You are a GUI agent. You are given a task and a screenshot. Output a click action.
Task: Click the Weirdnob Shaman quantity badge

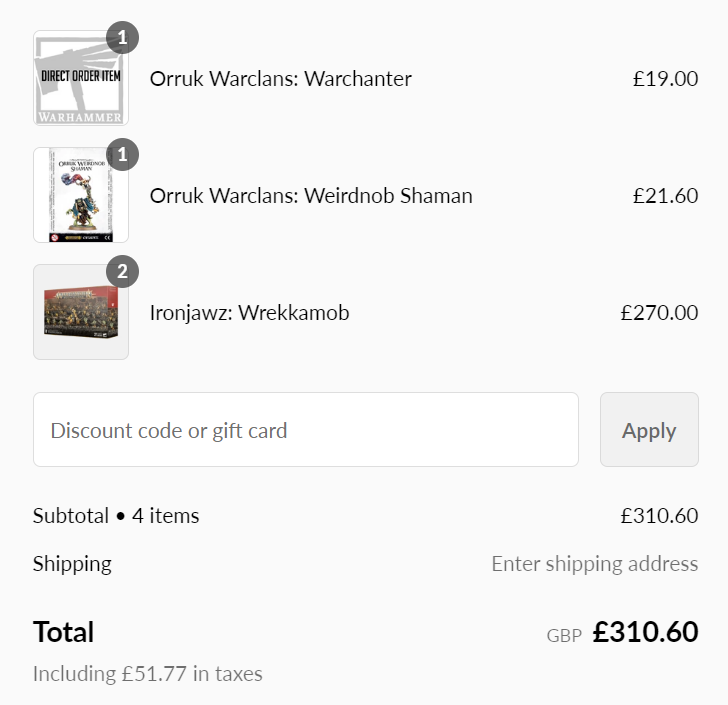coord(122,154)
